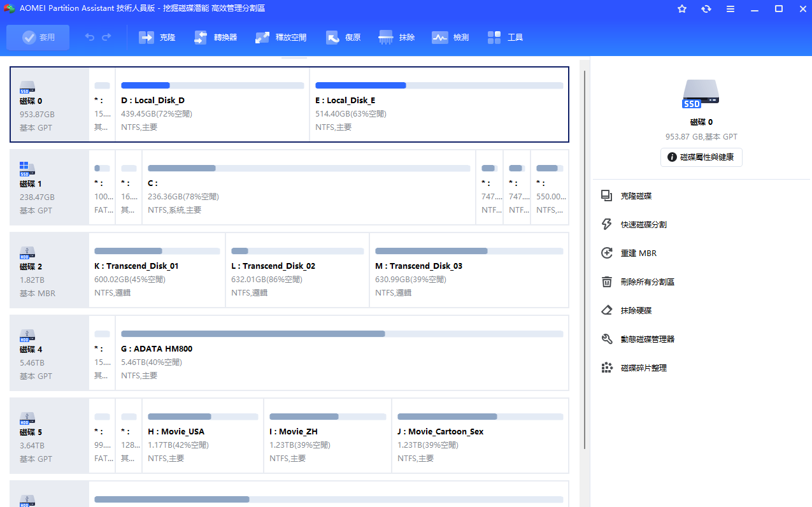Image resolution: width=812 pixels, height=507 pixels.
Task: Select partition "I : Movie_ZH"
Action: point(328,436)
